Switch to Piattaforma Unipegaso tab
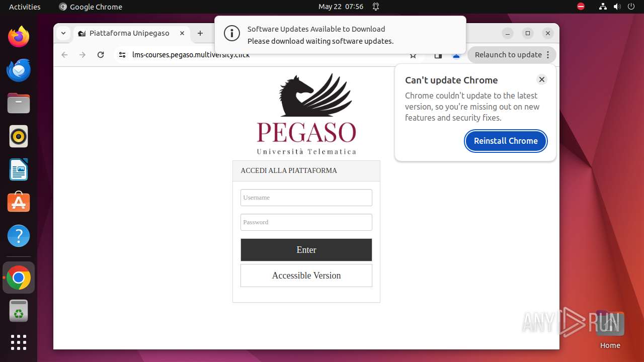The image size is (644, 362). point(129,33)
